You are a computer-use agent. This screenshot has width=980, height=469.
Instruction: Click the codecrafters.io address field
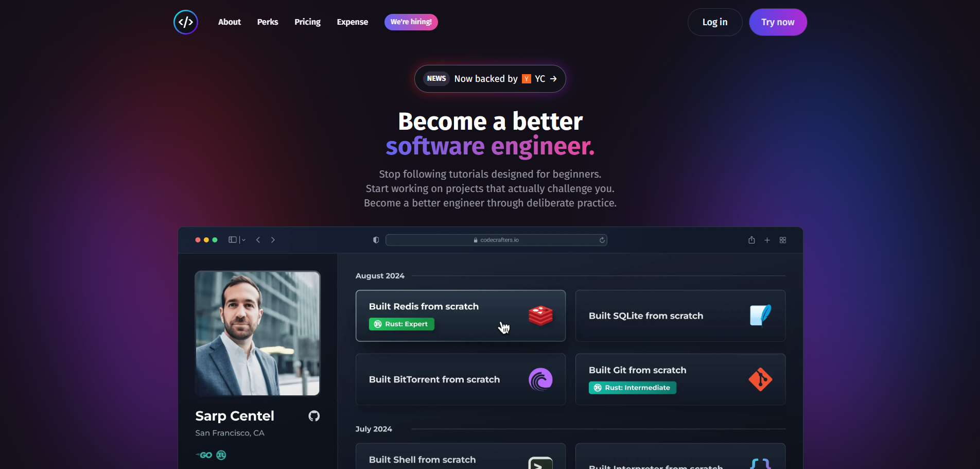pos(496,240)
